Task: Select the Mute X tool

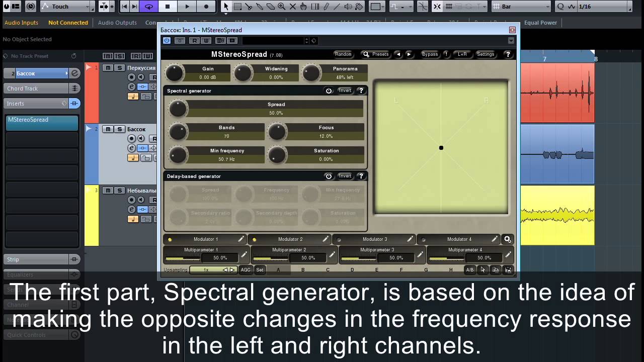Action: (x=293, y=7)
